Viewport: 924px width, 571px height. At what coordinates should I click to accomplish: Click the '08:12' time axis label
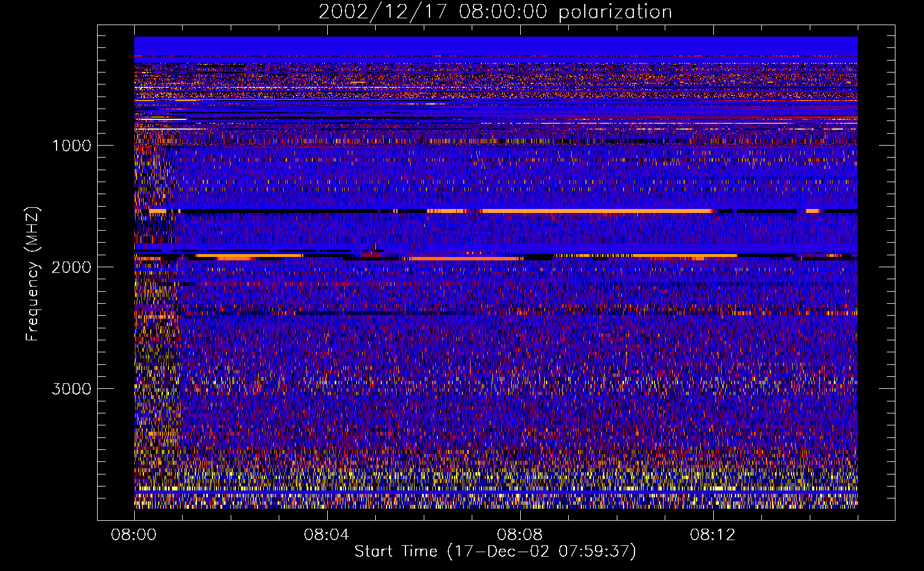click(x=713, y=535)
